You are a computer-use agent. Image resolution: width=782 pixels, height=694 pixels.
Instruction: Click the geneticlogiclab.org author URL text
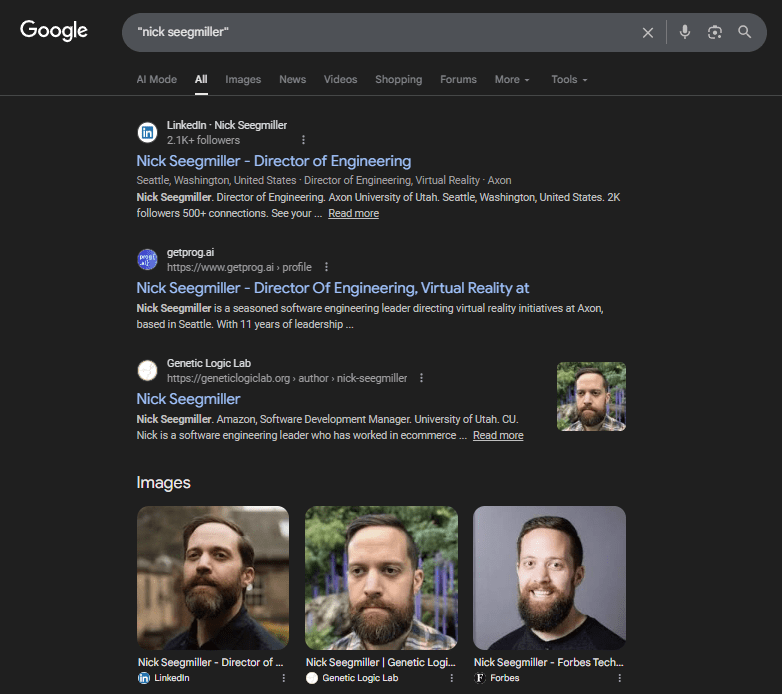click(287, 378)
